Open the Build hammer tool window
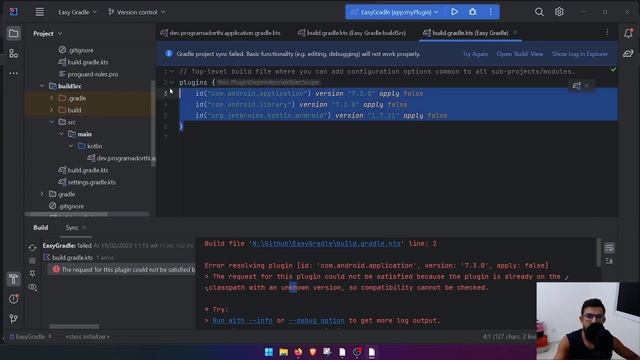This screenshot has width=640, height=360. [x=13, y=279]
